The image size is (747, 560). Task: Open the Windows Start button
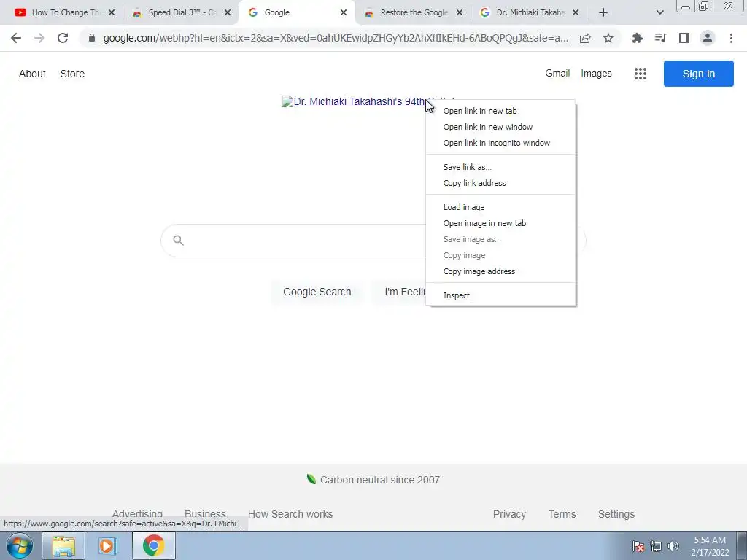(x=20, y=545)
